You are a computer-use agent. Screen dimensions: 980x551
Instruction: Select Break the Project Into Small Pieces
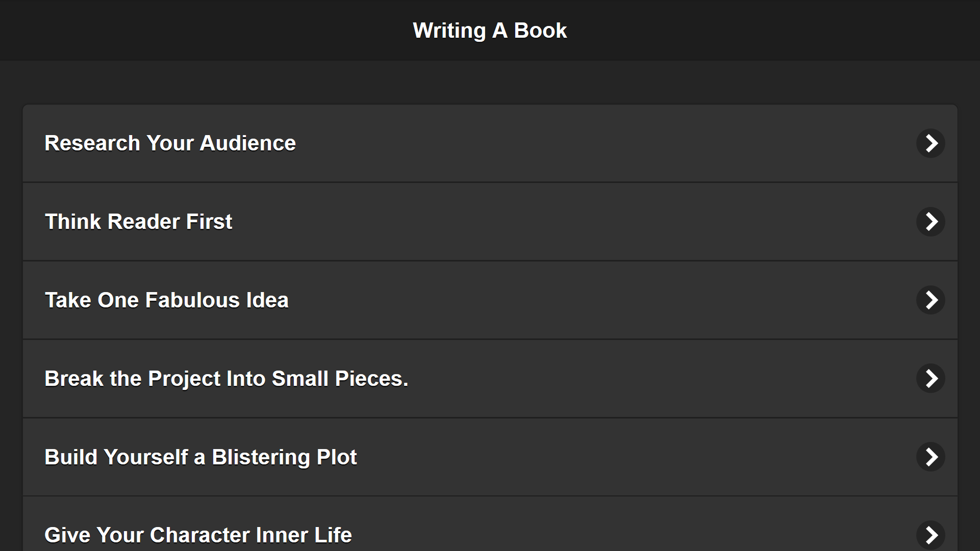(x=490, y=379)
